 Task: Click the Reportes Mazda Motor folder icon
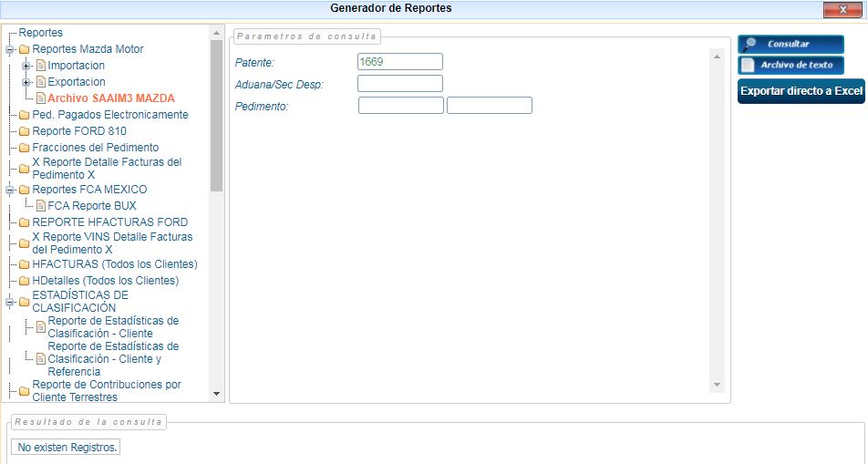[x=24, y=49]
